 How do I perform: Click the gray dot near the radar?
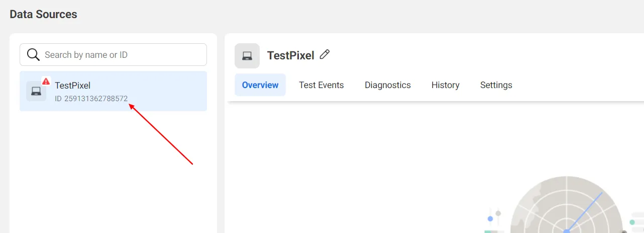[498, 213]
